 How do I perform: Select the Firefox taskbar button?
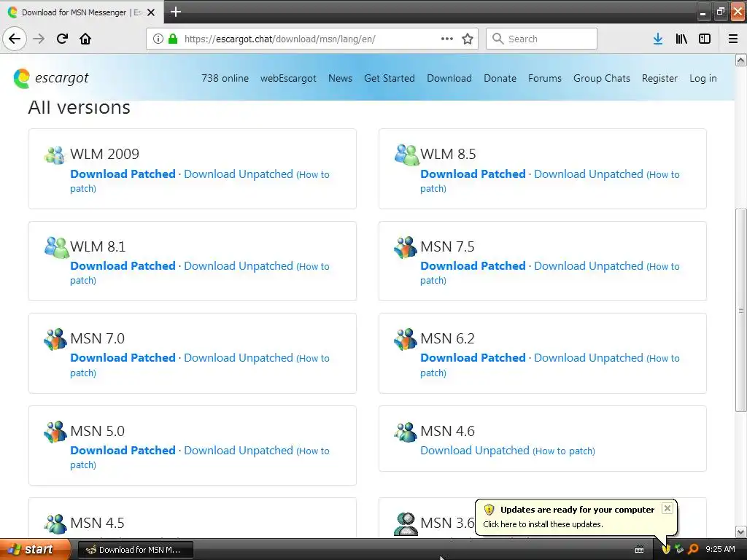[x=135, y=550]
